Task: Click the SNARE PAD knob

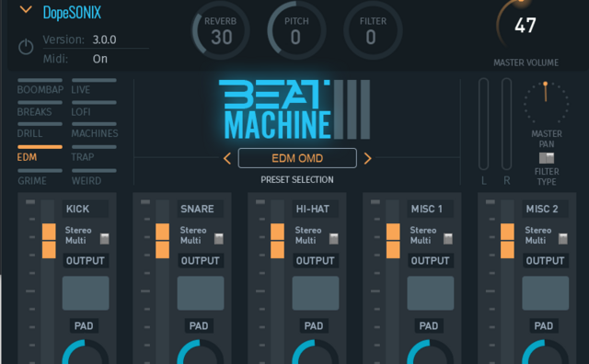Action: coord(201,353)
